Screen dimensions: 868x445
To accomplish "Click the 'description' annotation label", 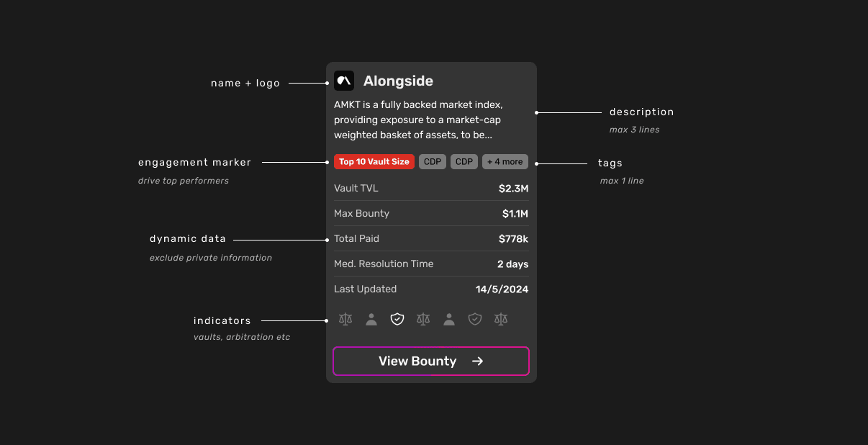I will (642, 112).
